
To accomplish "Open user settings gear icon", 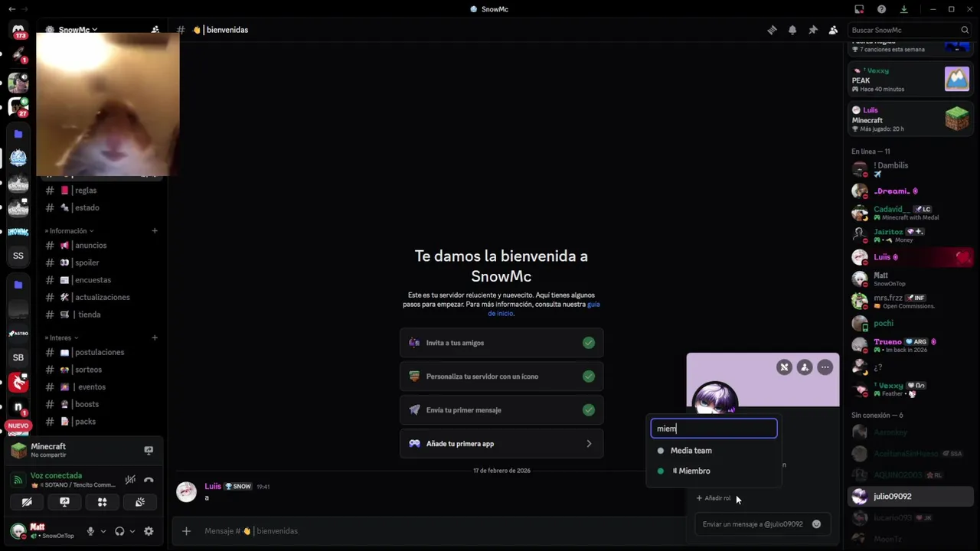I will coord(149,531).
